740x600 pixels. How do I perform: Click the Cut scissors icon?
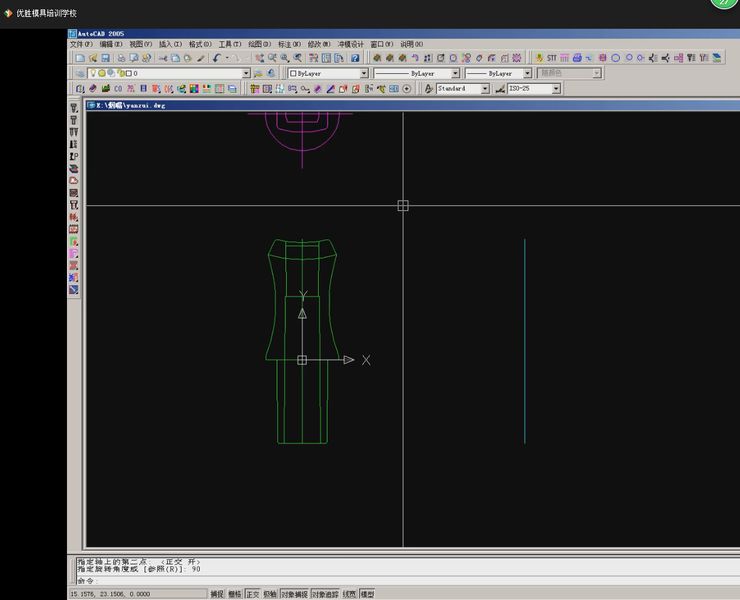point(163,58)
